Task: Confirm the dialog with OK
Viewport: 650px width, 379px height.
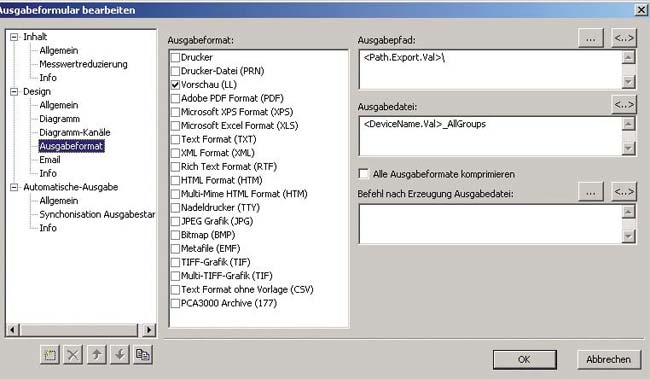Action: (x=524, y=360)
